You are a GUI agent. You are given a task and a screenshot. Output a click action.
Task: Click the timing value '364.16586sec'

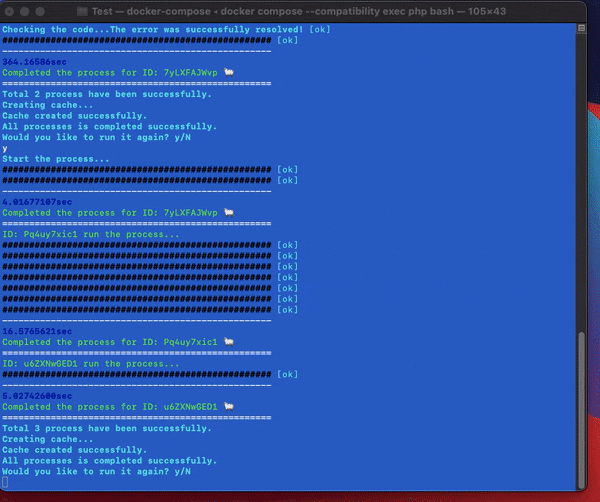coord(34,62)
